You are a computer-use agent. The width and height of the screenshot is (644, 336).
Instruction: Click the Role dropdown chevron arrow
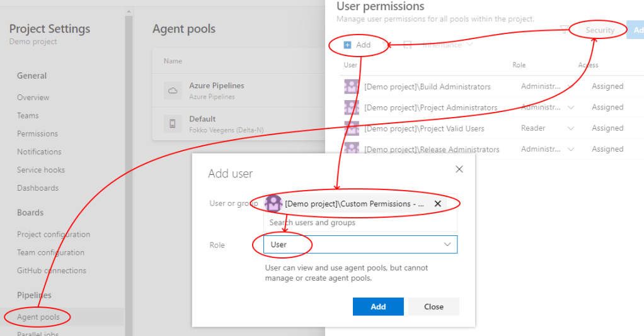(447, 245)
